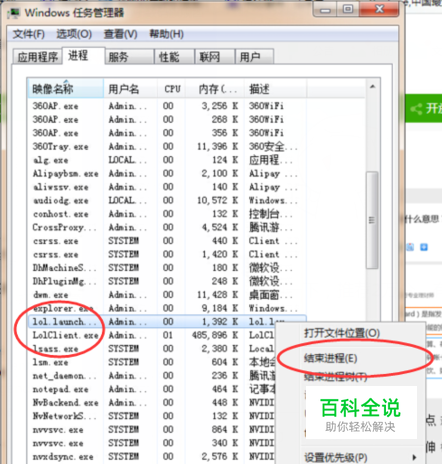Select the NvBackend.exe process row
The image size is (442, 464).
tap(152, 403)
